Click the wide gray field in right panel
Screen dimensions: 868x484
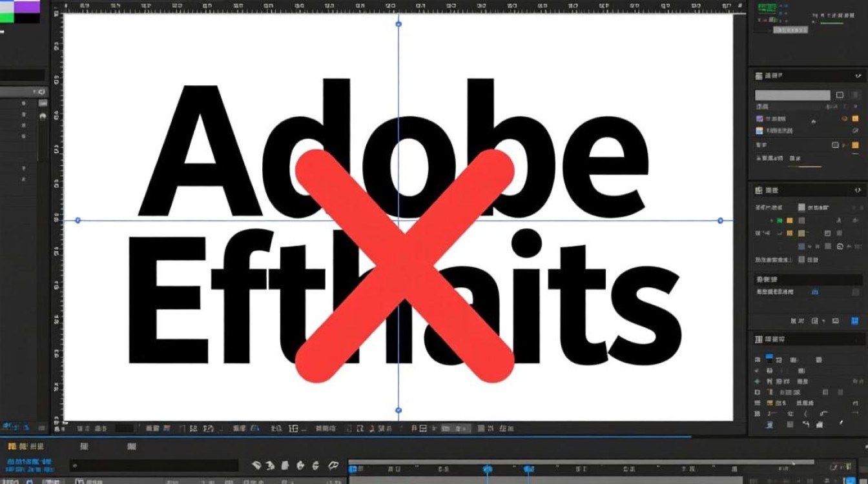tap(792, 95)
